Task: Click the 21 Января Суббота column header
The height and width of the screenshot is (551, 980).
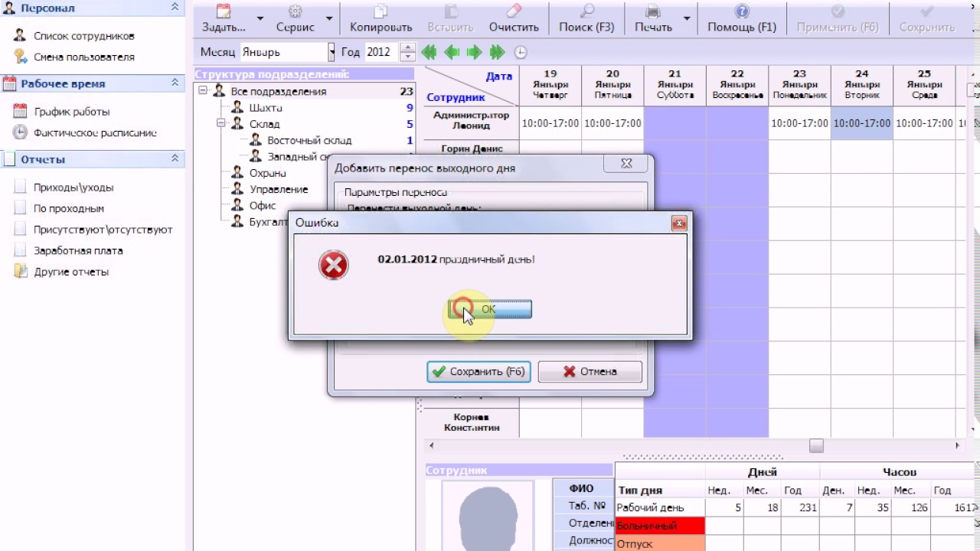Action: 675,85
